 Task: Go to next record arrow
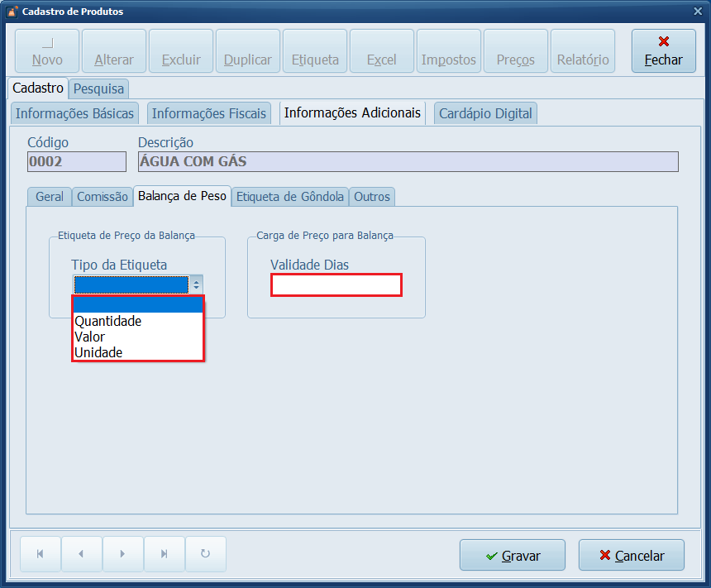click(x=122, y=554)
